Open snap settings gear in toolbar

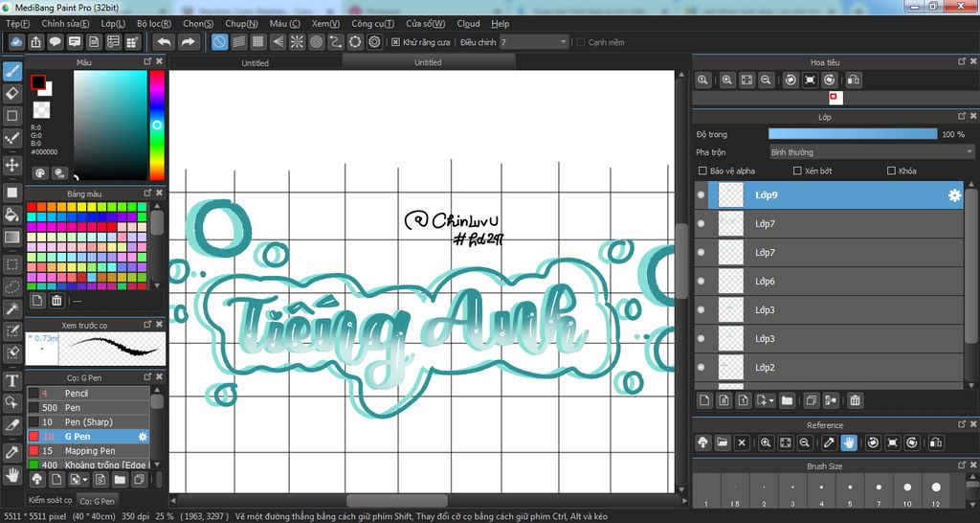374,42
